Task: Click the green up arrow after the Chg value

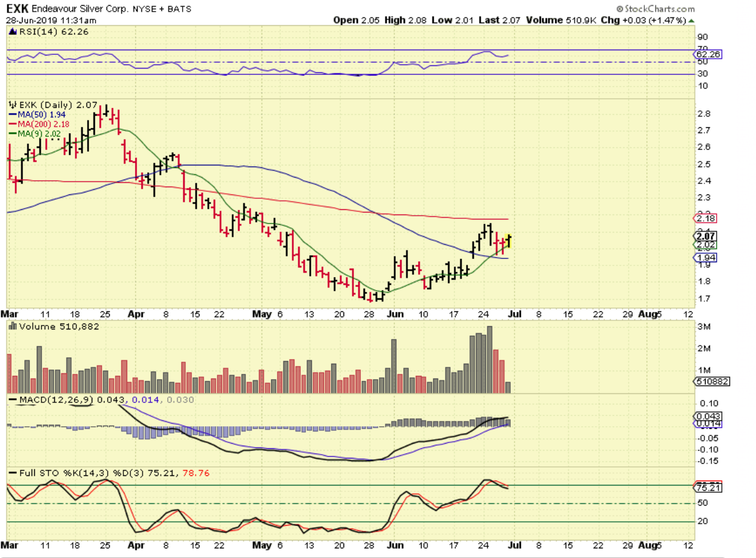Action: [x=691, y=21]
